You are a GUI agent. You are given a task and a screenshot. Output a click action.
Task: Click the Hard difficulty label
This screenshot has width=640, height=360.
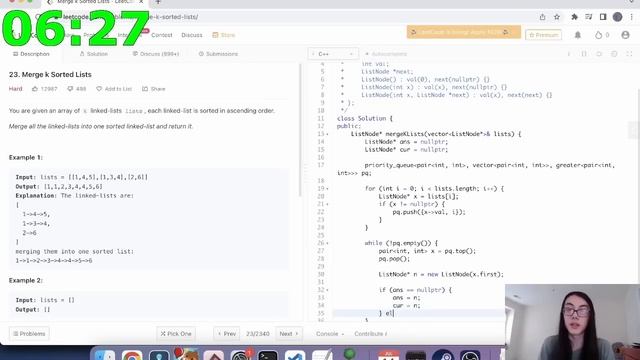16,89
